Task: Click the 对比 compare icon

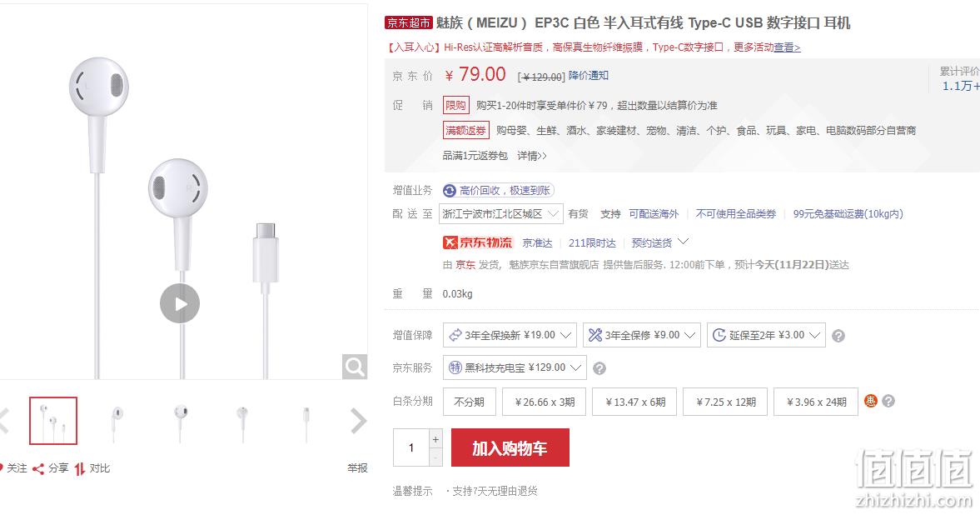Action: tap(79, 468)
